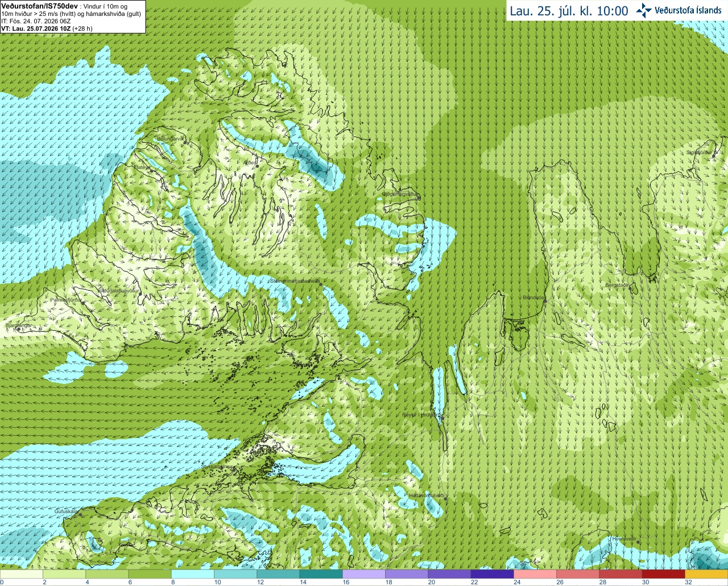Click the Lau. 25. júl. kl. 10:00 timestamp
This screenshot has height=586, width=728.
(x=569, y=11)
